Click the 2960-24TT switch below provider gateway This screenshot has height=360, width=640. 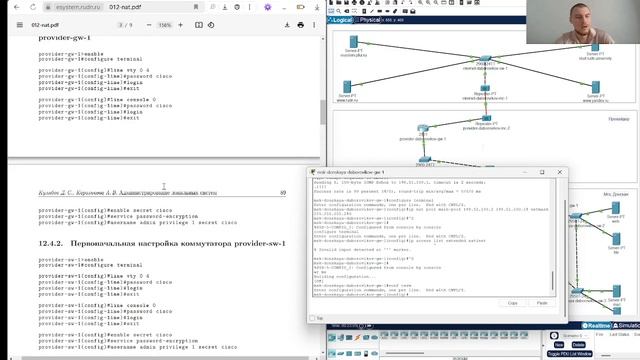pyautogui.click(x=425, y=160)
